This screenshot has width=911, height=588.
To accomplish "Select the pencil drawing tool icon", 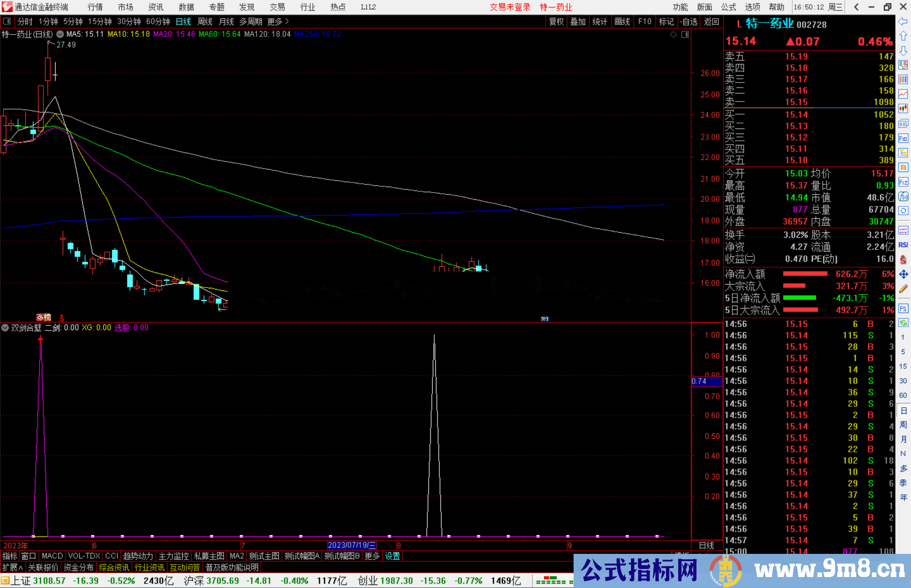I will 903,289.
